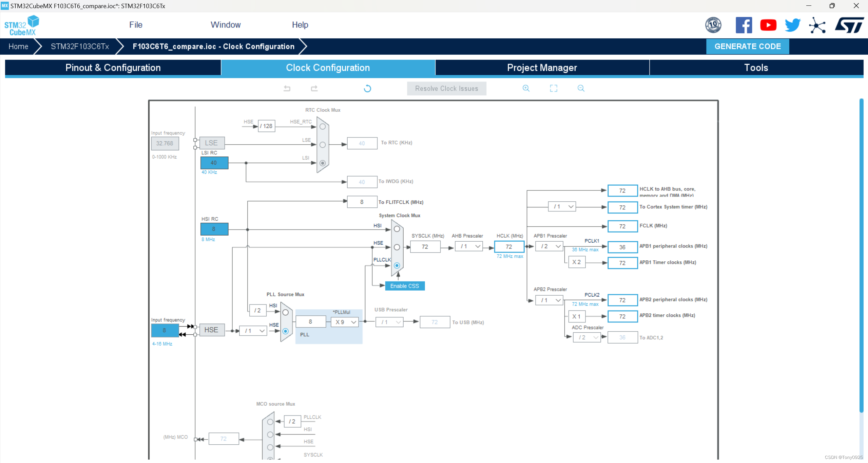Click the zoom in magnifier icon
The image size is (868, 463).
526,88
